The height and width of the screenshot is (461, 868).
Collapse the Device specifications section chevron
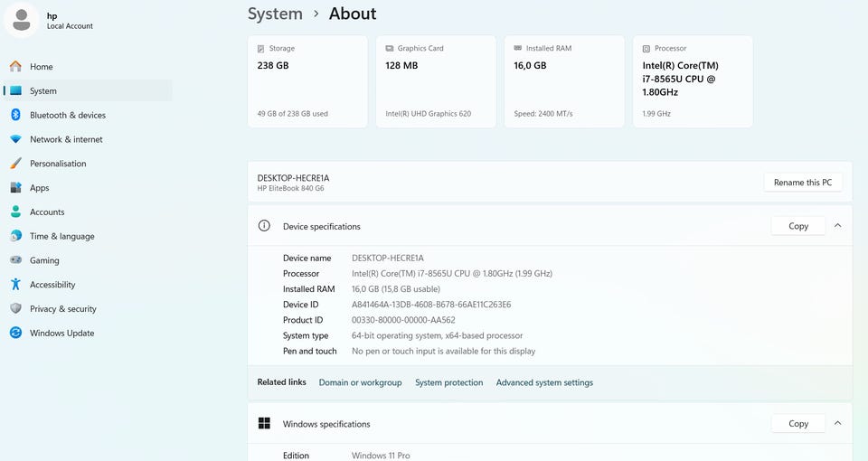tap(837, 226)
